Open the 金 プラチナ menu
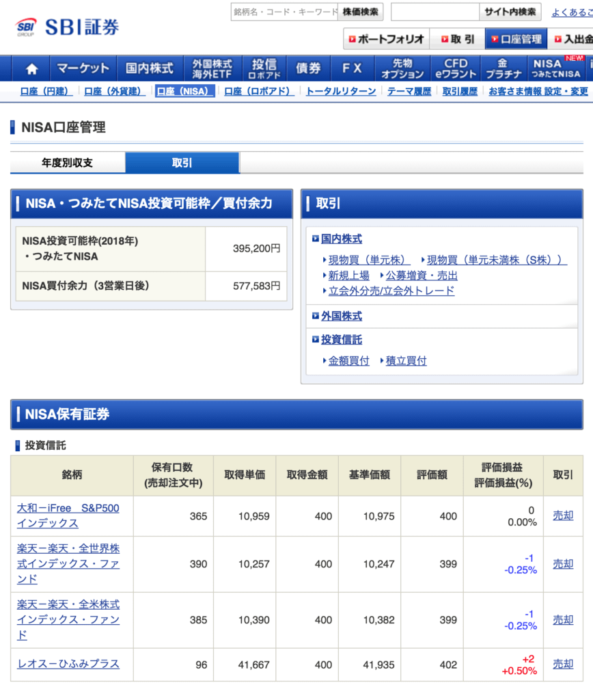 tap(504, 69)
